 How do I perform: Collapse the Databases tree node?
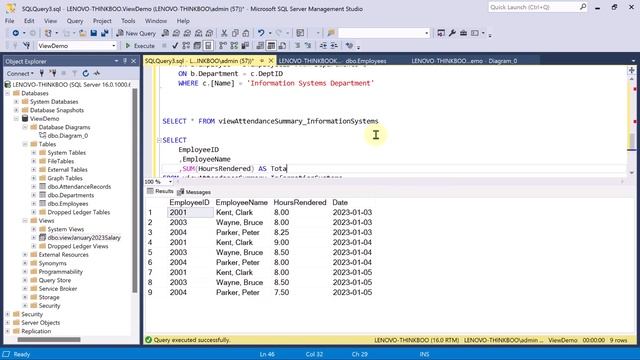point(7,93)
